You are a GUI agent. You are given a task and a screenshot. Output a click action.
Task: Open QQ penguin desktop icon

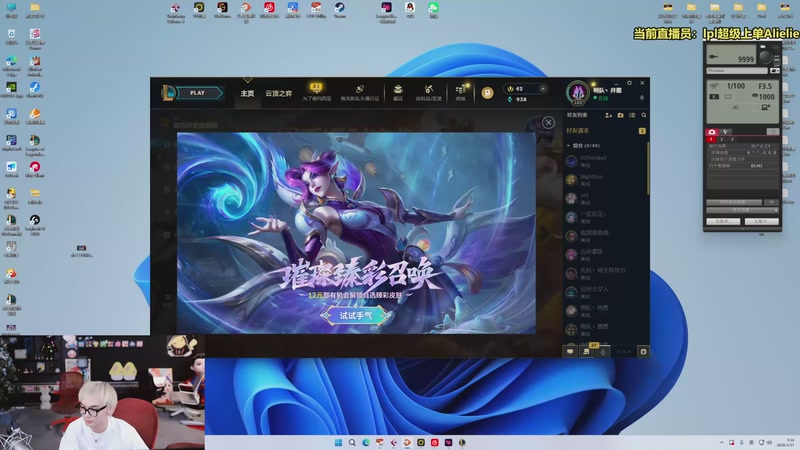410,10
